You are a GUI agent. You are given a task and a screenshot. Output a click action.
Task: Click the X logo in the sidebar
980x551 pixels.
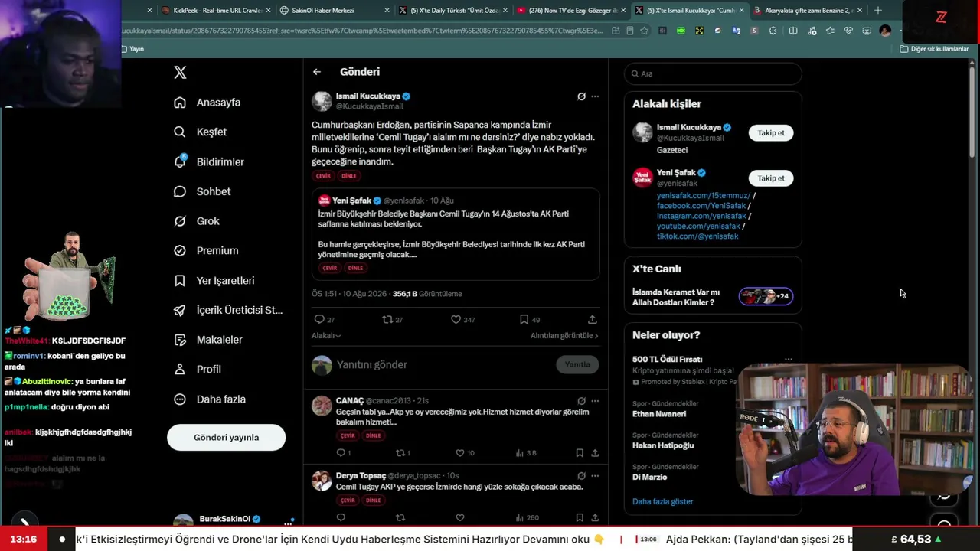pos(180,73)
